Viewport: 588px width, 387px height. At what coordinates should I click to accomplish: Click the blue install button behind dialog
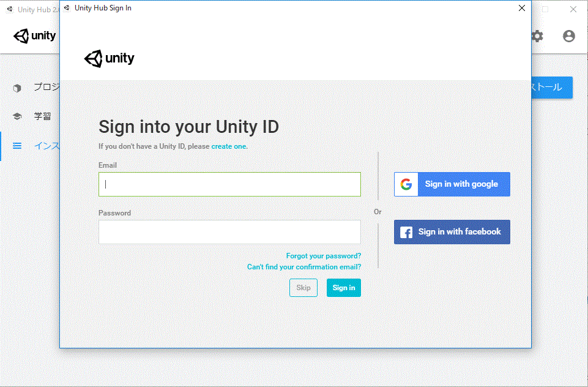552,88
